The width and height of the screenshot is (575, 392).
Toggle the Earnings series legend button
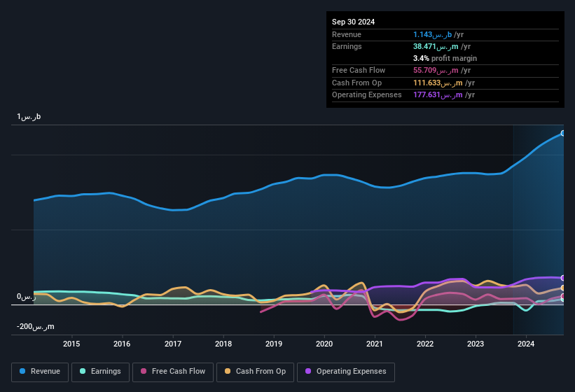coord(101,372)
